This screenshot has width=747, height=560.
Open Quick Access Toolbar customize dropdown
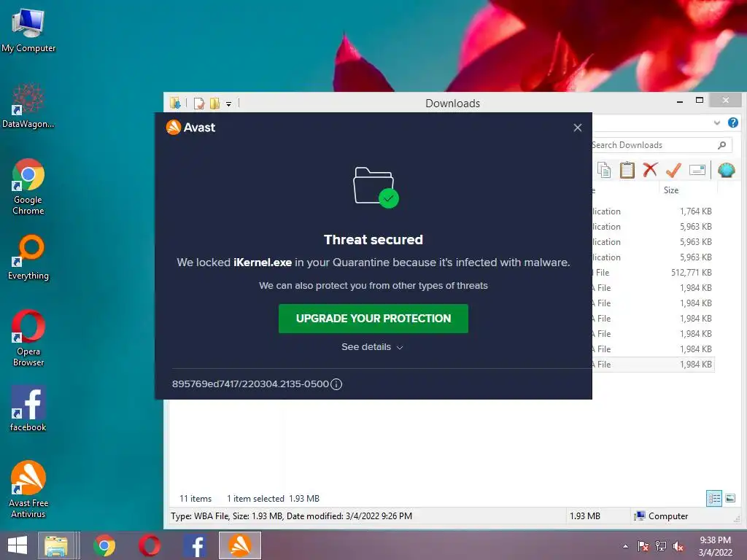pos(228,104)
